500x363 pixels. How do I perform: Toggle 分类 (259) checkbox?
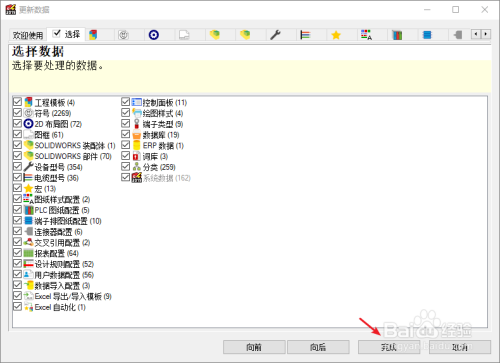click(125, 166)
